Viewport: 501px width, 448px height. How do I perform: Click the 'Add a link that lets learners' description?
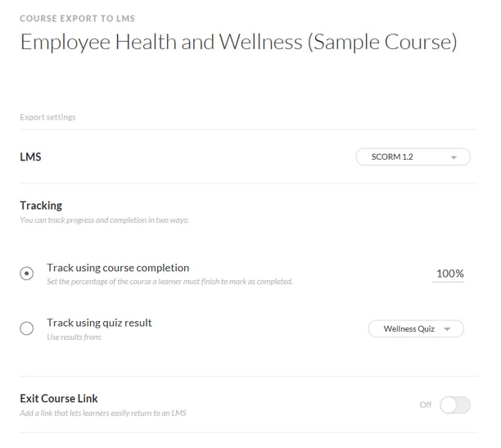[x=103, y=413]
